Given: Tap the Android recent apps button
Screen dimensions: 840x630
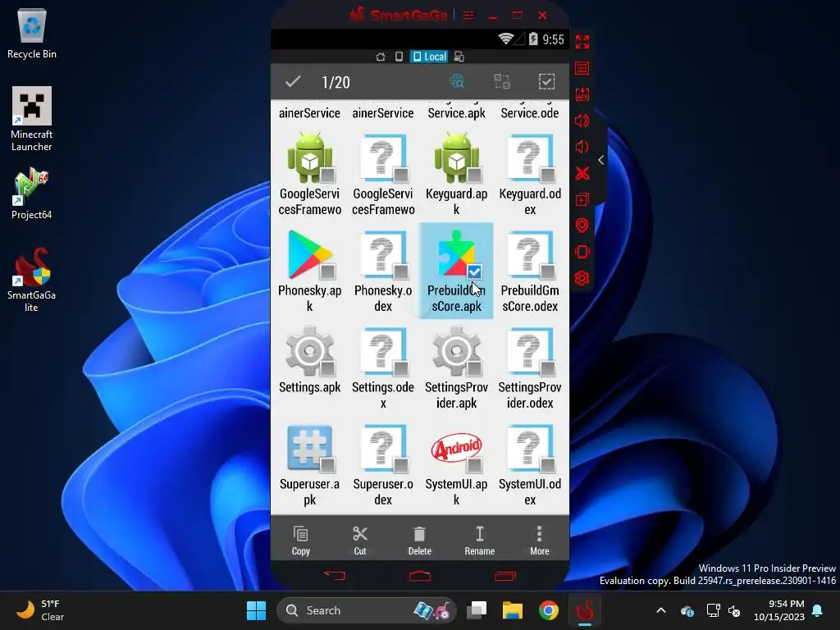Looking at the screenshot, I should (504, 576).
